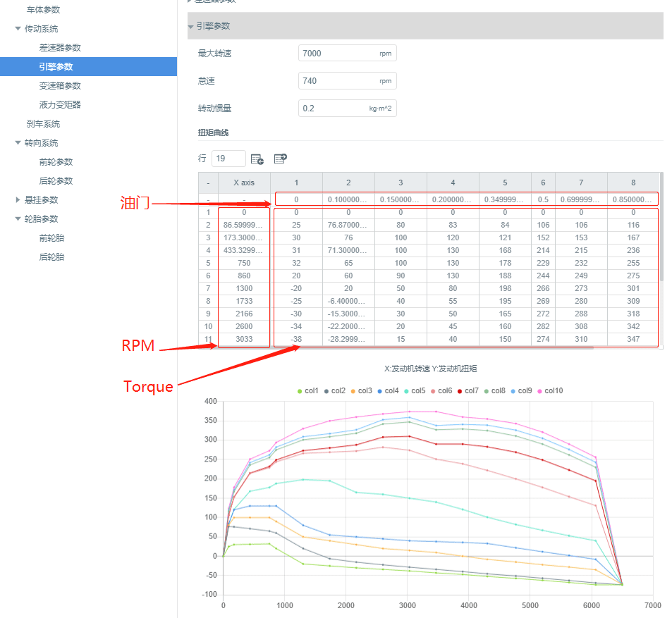
Task: Select RPM cell with value 2166
Action: [244, 314]
